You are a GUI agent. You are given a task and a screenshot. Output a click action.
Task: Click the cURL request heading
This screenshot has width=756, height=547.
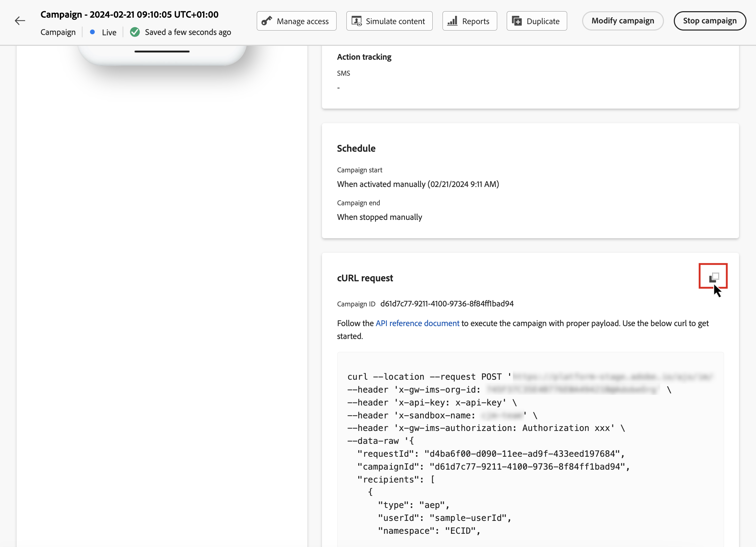tap(365, 278)
